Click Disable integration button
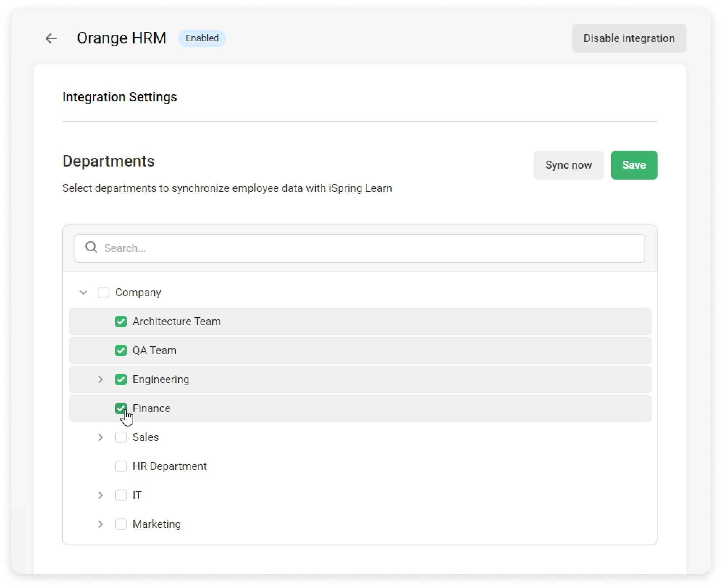 (629, 38)
